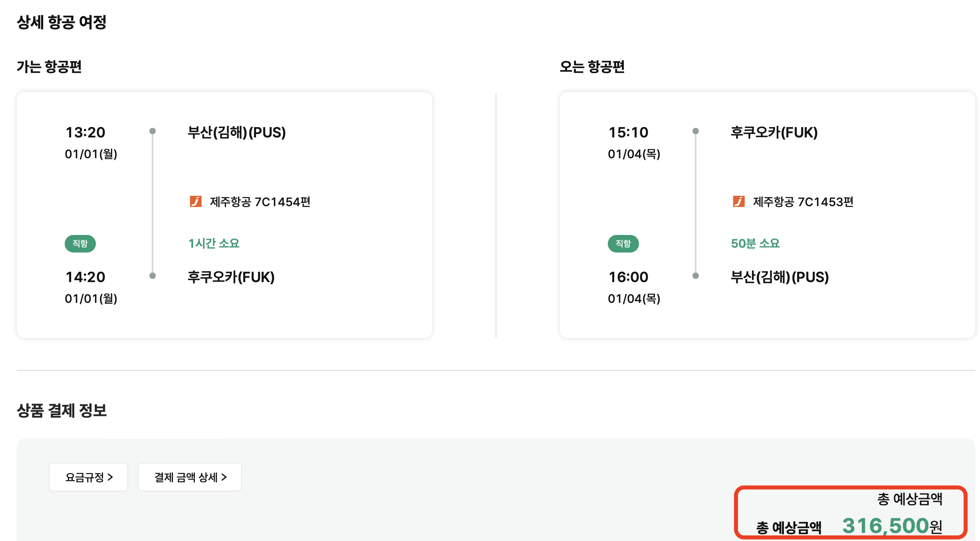Expand the 결제 금액 상세 payment details

pyautogui.click(x=189, y=477)
